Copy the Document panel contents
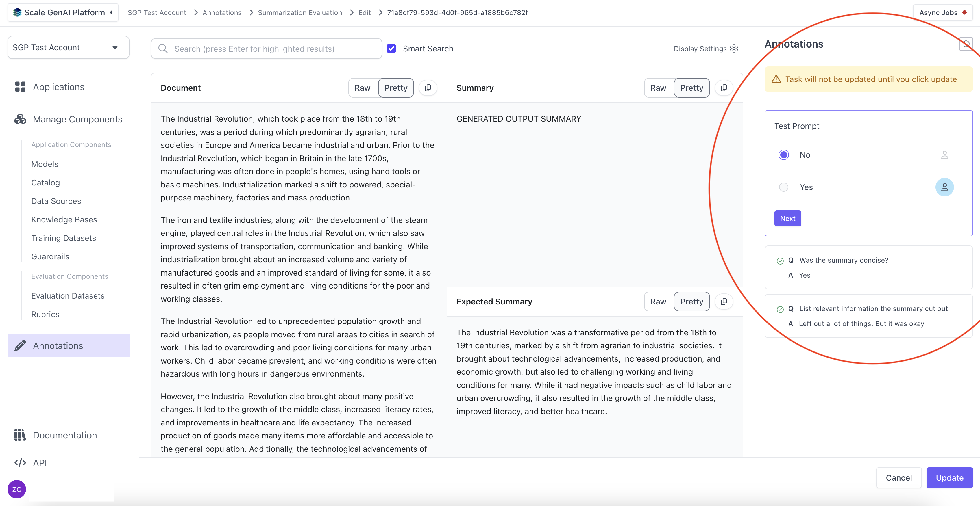Image resolution: width=980 pixels, height=506 pixels. tap(428, 88)
